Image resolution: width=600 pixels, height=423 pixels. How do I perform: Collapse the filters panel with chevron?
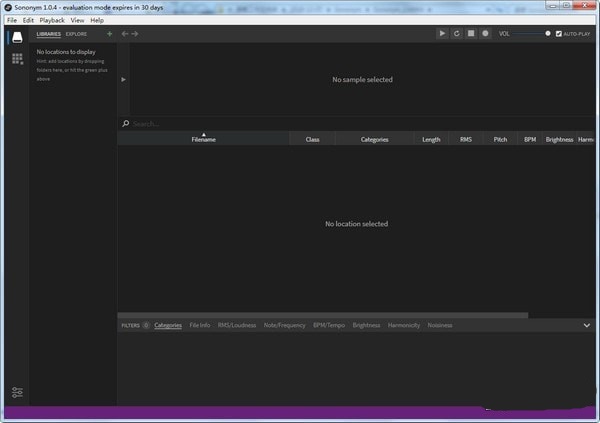(x=587, y=325)
